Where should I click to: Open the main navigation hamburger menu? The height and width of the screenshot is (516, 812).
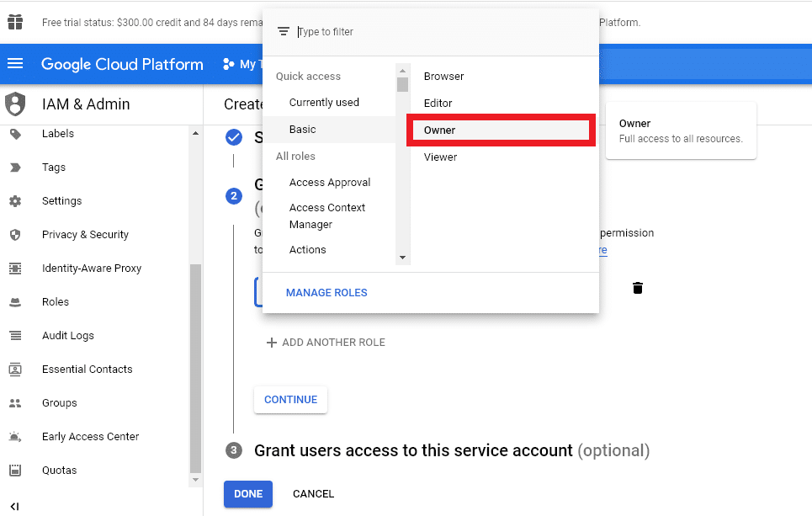(x=15, y=64)
